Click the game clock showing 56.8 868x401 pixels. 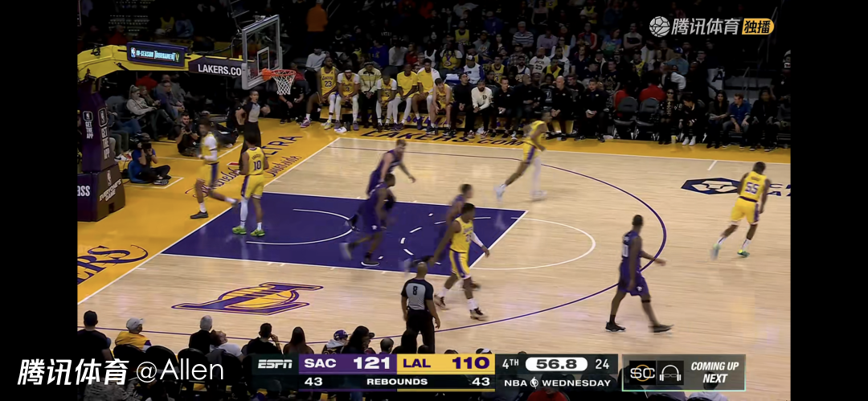coord(555,364)
